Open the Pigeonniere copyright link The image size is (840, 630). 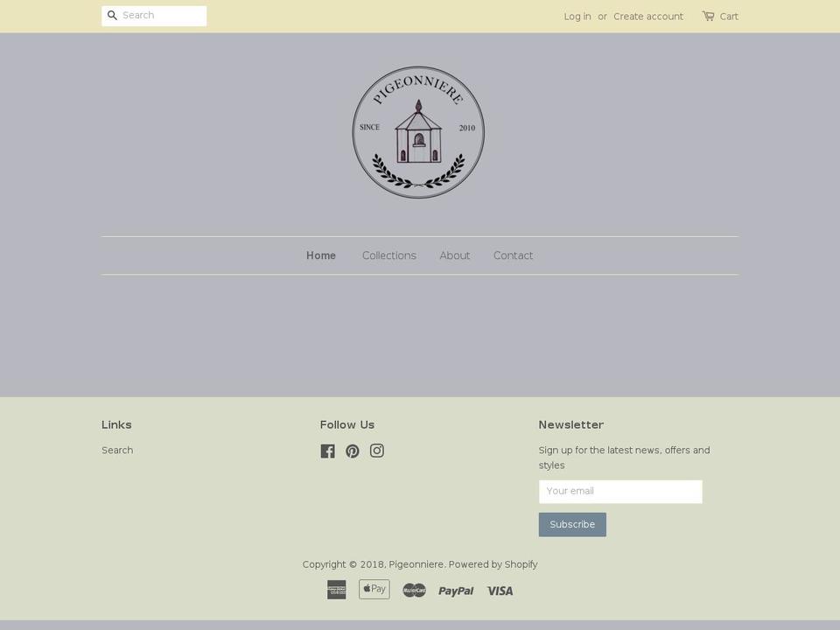(416, 564)
